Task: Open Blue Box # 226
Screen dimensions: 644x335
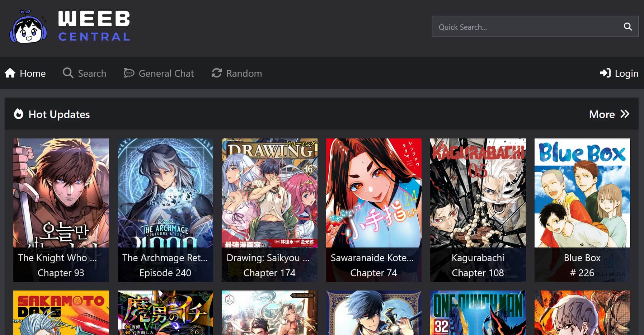Action: 582,273
